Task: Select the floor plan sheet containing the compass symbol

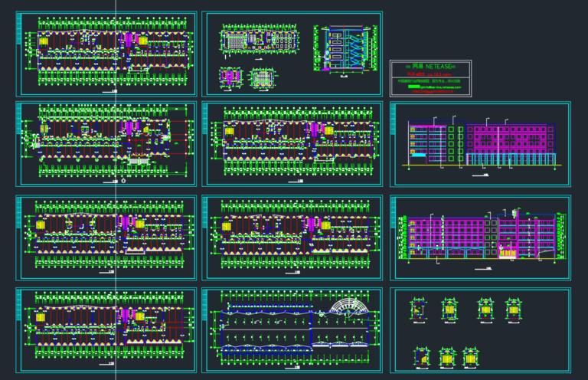Action: click(x=106, y=144)
